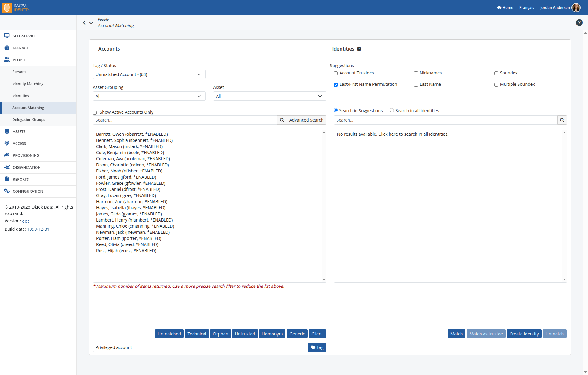This screenshot has width=588, height=375.
Task: Click the Organization nodes icon
Action: pyautogui.click(x=7, y=167)
